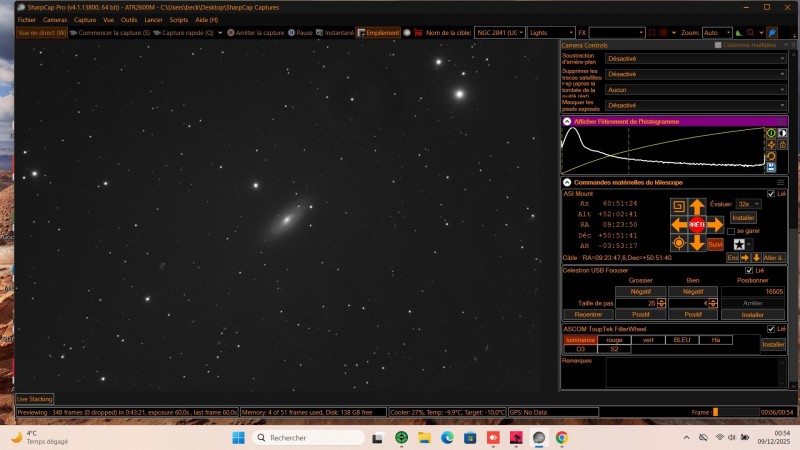Toggle the ASI Mount Lié checkbox
The image size is (800, 450).
tap(769, 194)
